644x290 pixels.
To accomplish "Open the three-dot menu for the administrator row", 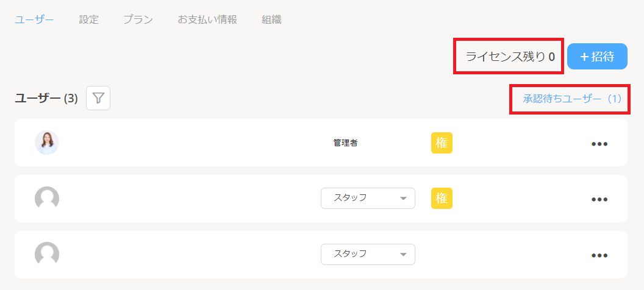I will [x=599, y=144].
